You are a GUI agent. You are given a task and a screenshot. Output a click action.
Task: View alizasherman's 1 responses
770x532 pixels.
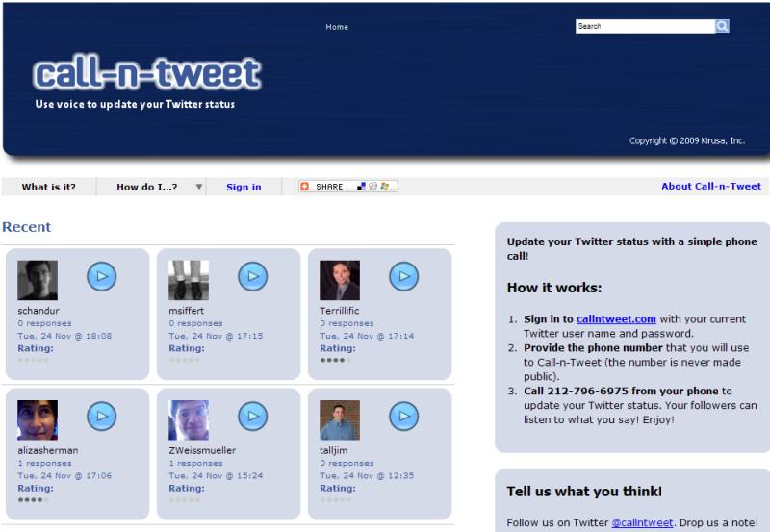44,464
